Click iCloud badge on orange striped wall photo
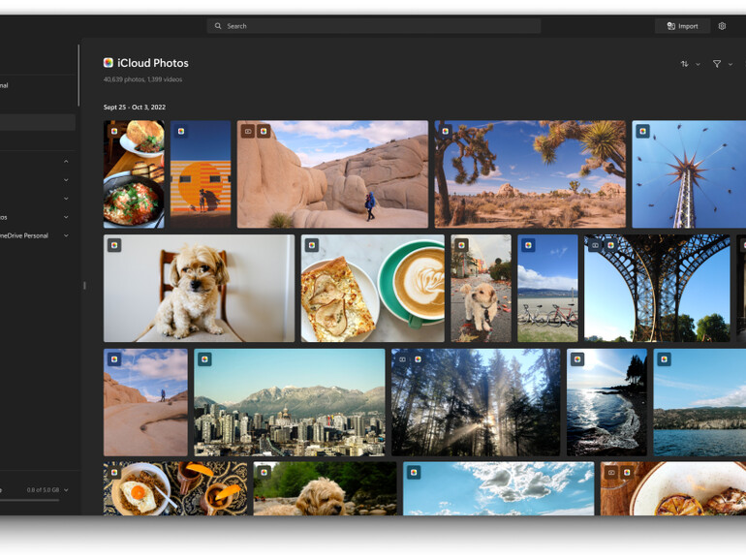This screenshot has width=746, height=560. point(181,132)
